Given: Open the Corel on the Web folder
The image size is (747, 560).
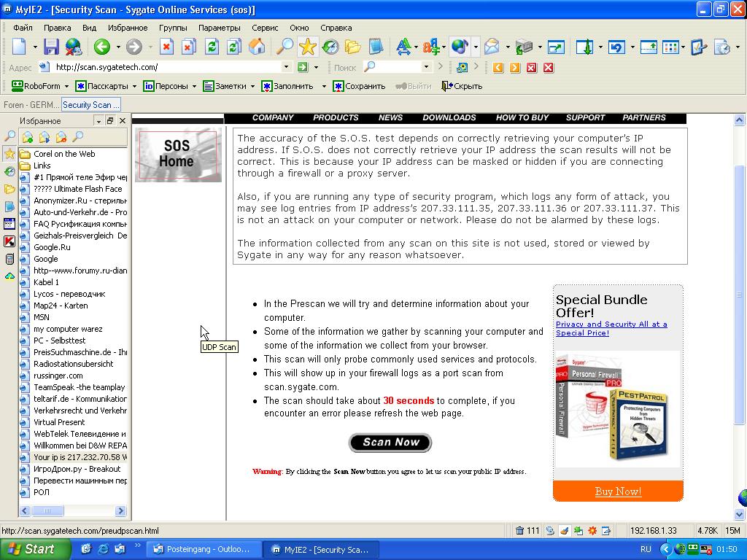Looking at the screenshot, I should click(64, 154).
